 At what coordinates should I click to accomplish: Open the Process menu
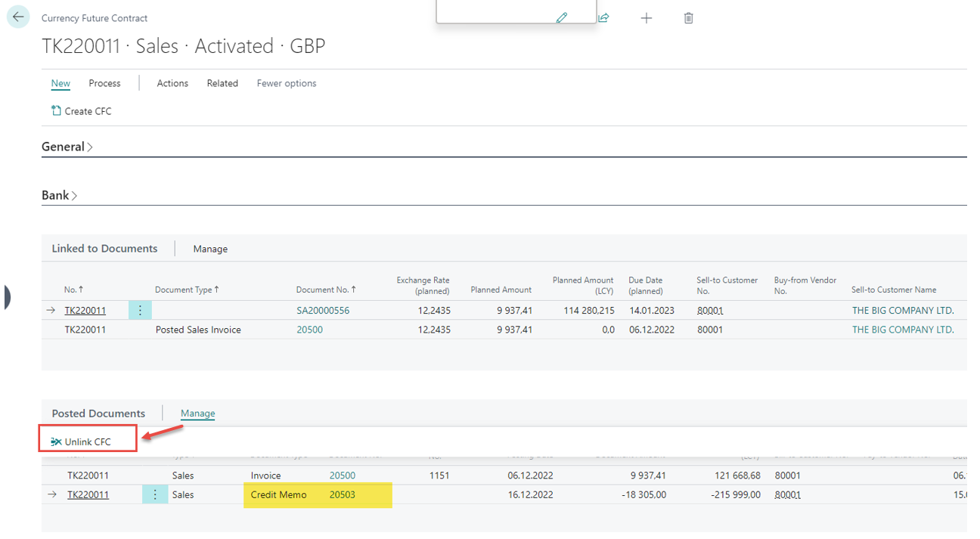tap(104, 83)
